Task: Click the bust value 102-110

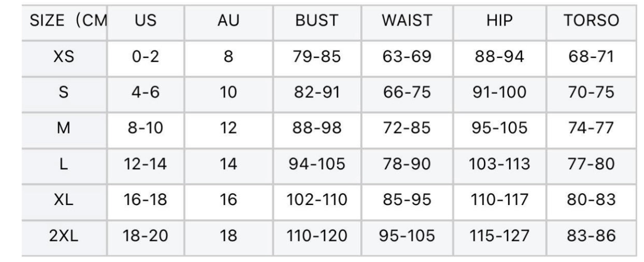Action: [316, 200]
